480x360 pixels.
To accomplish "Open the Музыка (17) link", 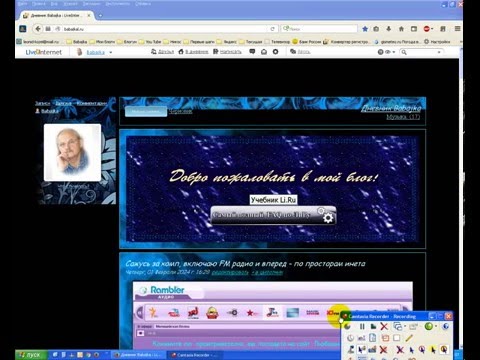I will point(403,117).
